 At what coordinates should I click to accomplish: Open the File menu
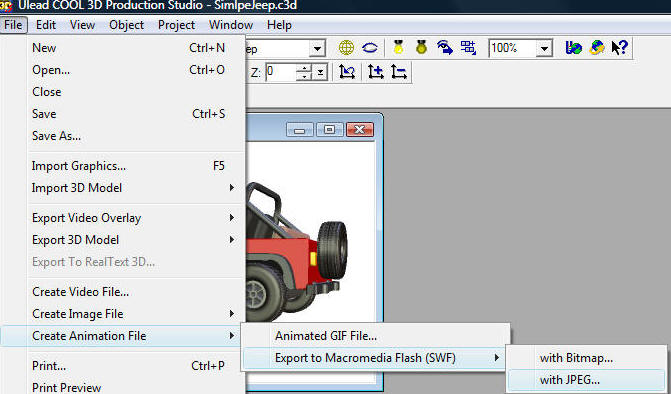[14, 25]
